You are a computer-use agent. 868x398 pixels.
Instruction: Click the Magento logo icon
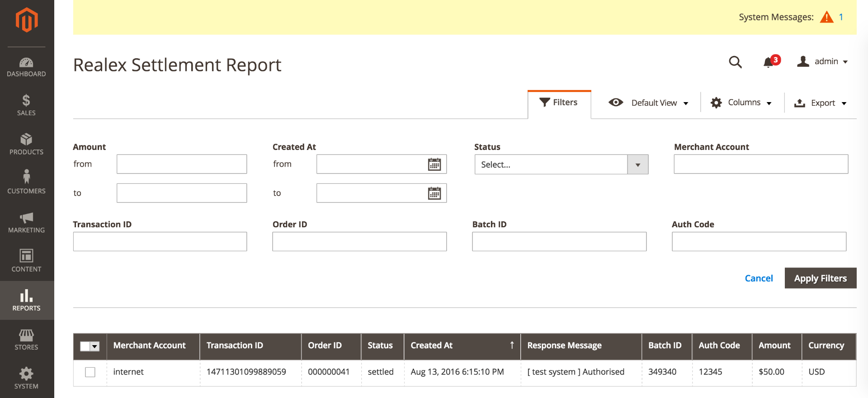pos(27,20)
